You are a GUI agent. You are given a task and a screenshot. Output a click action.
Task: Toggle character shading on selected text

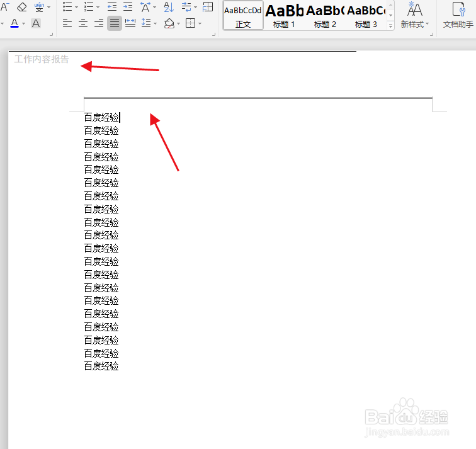(x=36, y=23)
